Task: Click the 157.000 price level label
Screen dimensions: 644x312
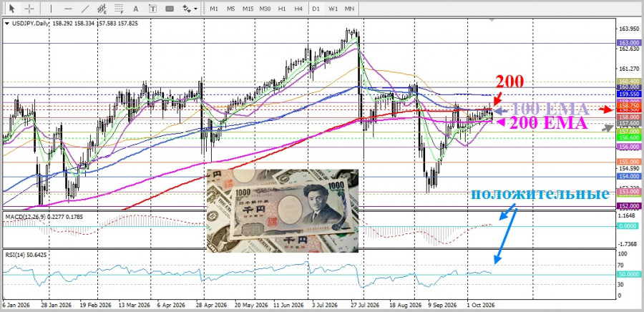Action: pos(628,132)
